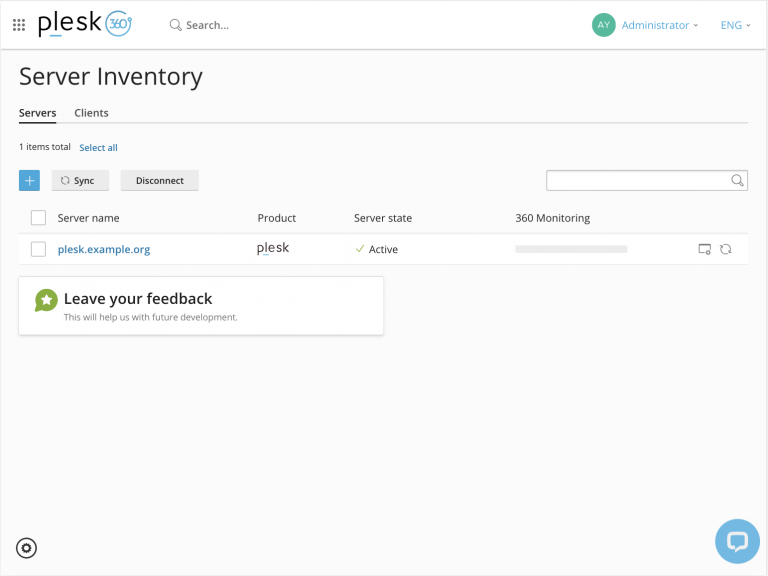The height and width of the screenshot is (576, 768).
Task: Switch to the Servers tab
Action: click(38, 113)
